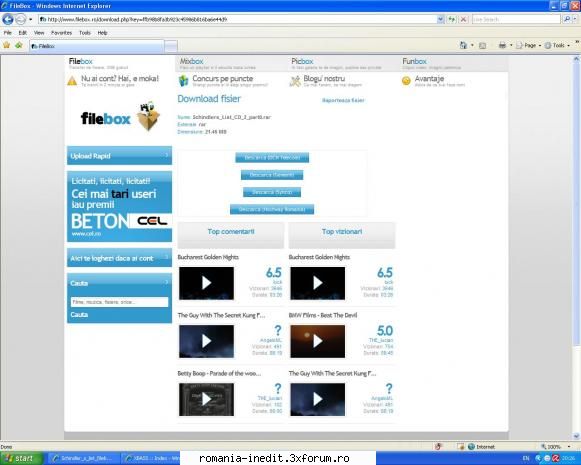Image resolution: width=581 pixels, height=465 pixels.
Task: Open the File menu
Action: point(8,33)
